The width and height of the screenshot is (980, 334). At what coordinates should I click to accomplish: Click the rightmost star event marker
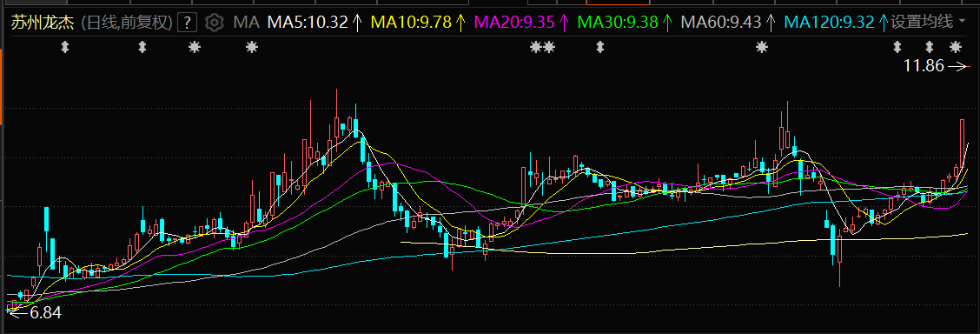click(955, 47)
